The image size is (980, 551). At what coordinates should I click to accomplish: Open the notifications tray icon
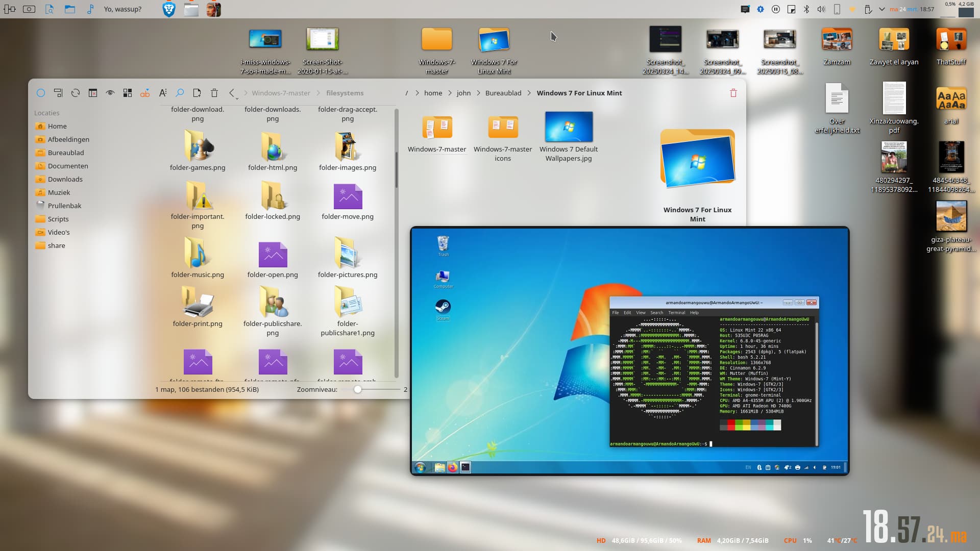(745, 9)
